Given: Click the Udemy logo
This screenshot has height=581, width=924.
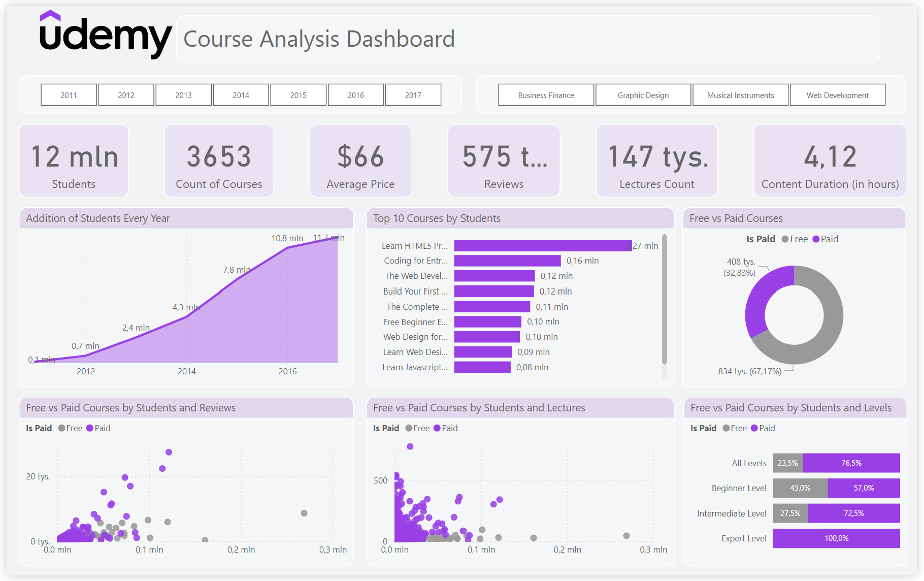Looking at the screenshot, I should click(105, 35).
